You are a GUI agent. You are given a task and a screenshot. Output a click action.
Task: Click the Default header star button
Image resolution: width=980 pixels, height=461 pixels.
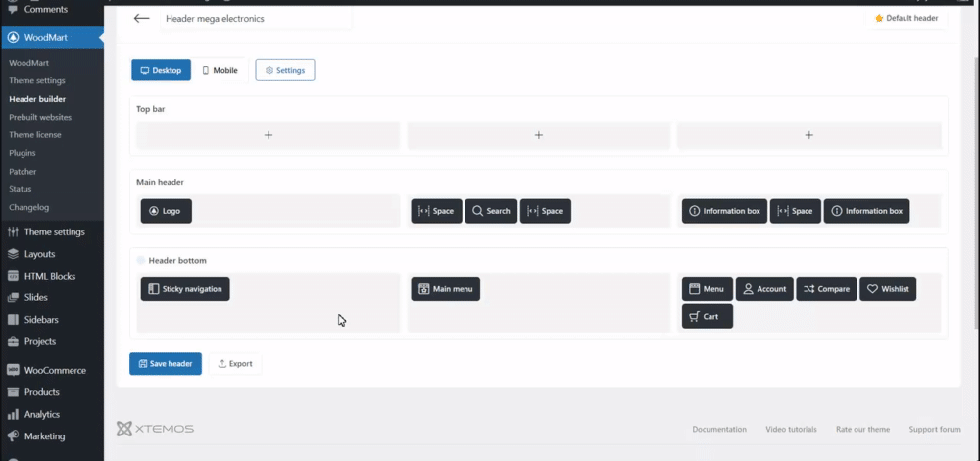[x=906, y=18]
